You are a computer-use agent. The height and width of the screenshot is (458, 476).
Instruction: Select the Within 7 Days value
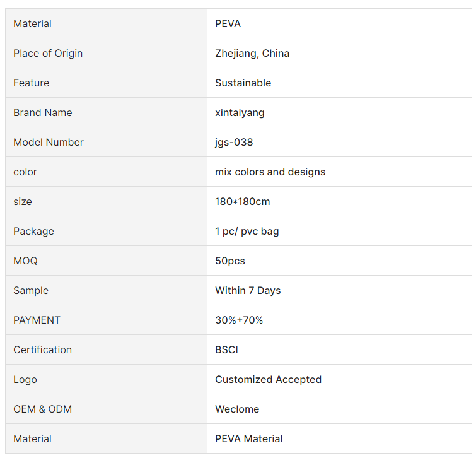(248, 291)
